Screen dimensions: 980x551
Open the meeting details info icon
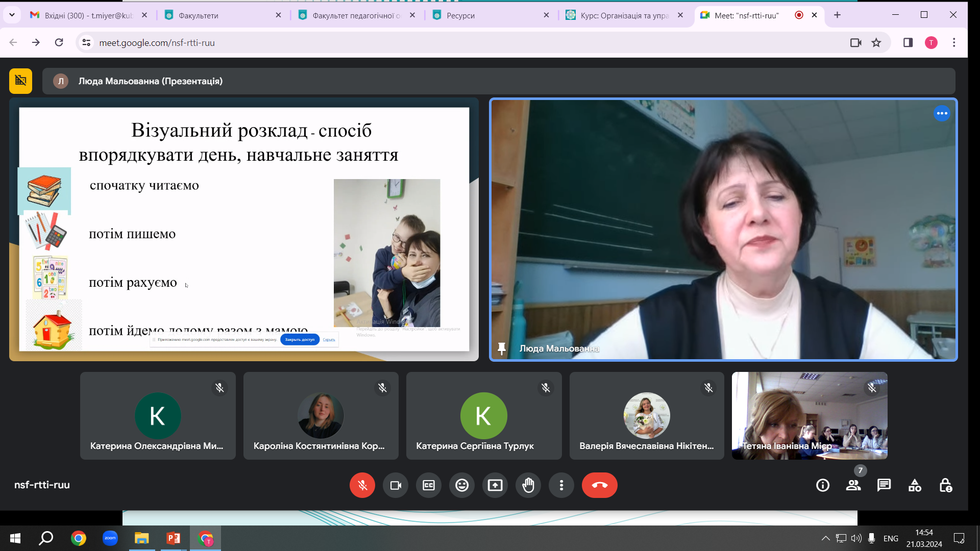(x=823, y=485)
